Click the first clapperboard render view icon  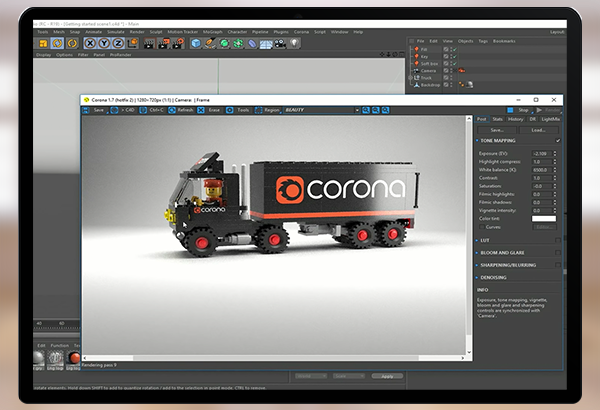coord(149,43)
